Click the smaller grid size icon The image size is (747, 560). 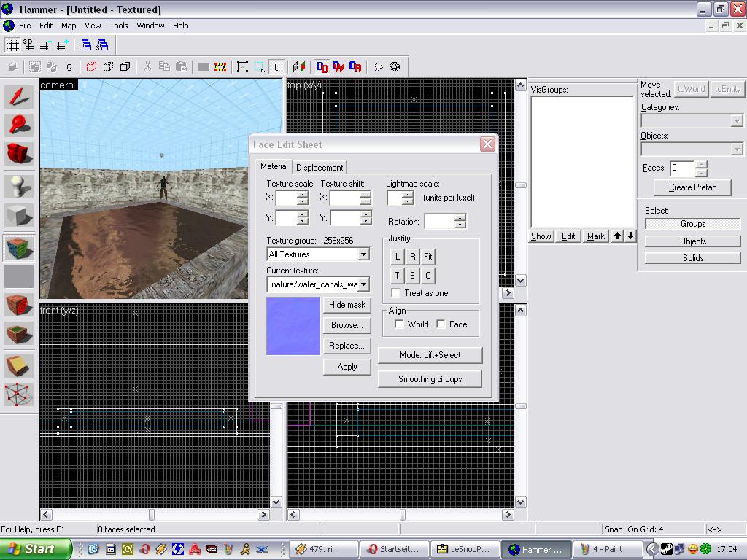[44, 45]
